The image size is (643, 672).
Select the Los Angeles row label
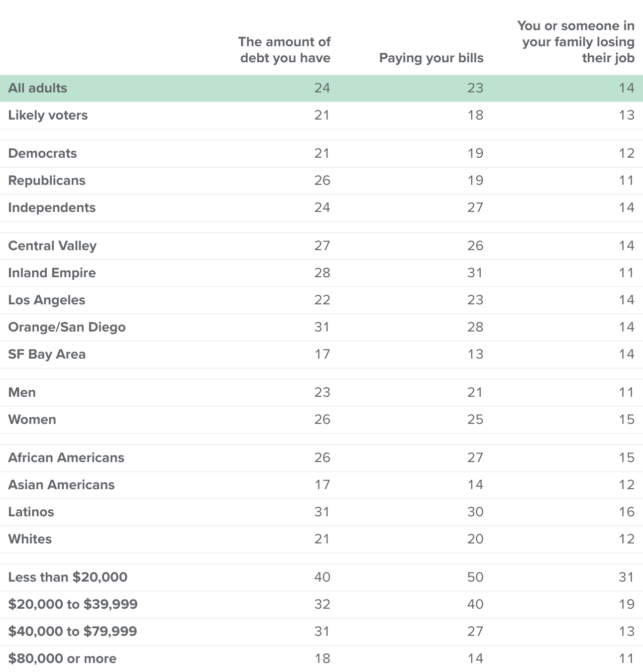click(47, 300)
